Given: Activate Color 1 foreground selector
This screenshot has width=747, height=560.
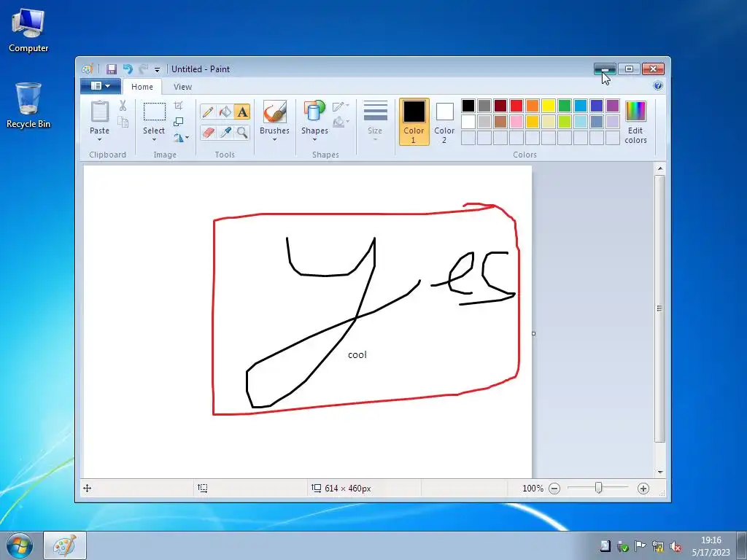Looking at the screenshot, I should [x=414, y=122].
